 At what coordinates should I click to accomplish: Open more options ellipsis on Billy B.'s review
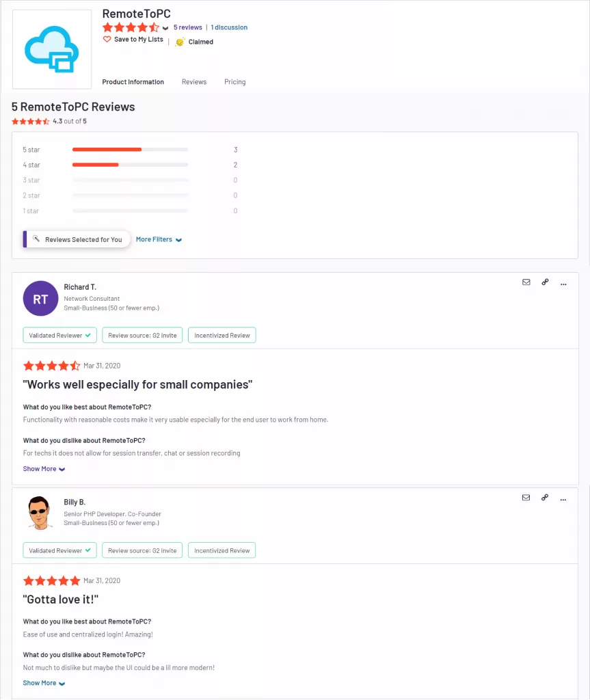563,500
